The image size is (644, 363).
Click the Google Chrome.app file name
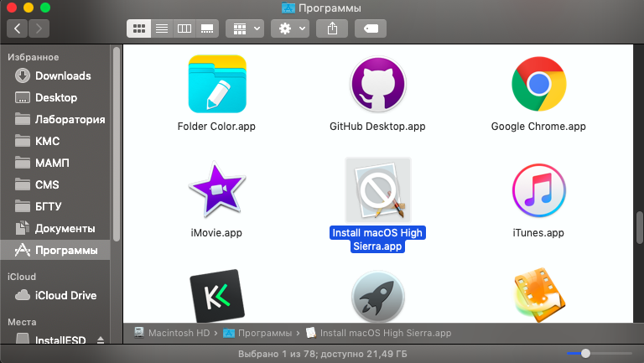(x=538, y=127)
